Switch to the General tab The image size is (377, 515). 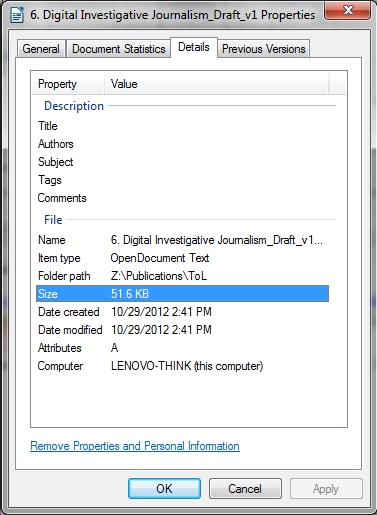41,49
